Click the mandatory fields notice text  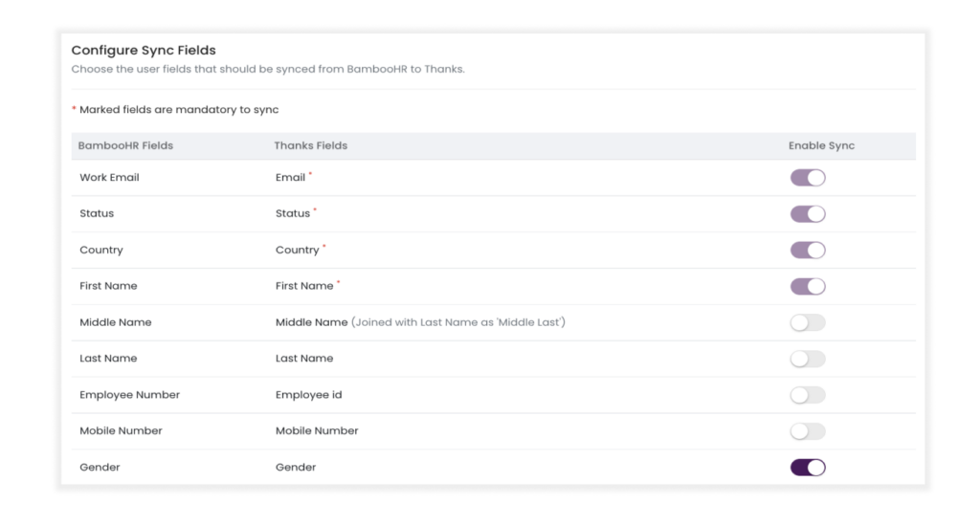[x=179, y=110]
